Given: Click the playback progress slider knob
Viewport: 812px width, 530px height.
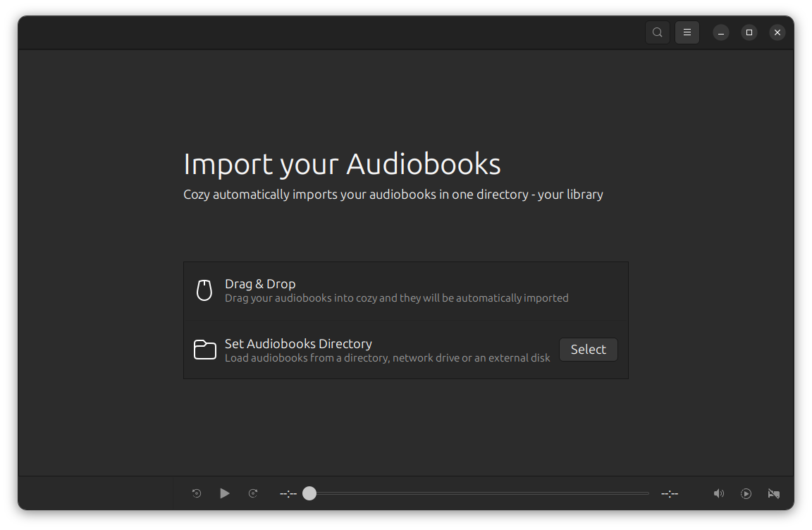Looking at the screenshot, I should click(309, 493).
